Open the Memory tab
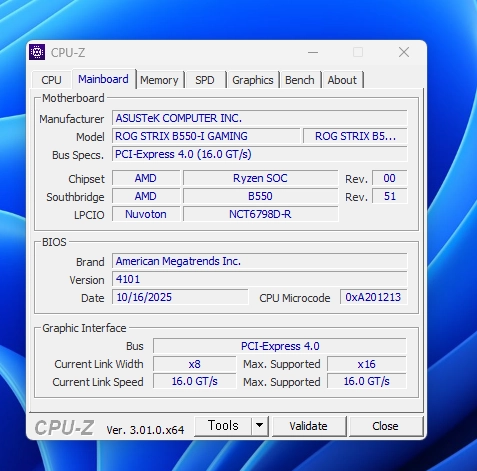477x471 pixels. click(159, 80)
